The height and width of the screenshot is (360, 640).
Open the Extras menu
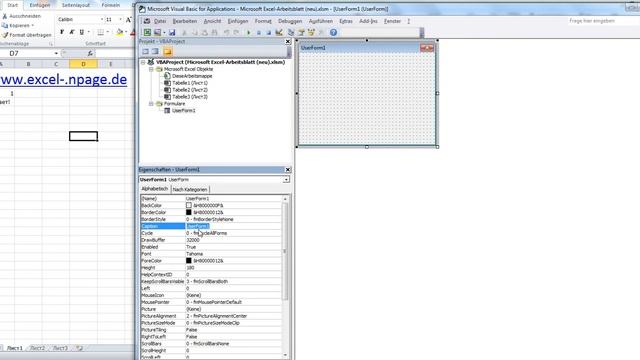click(346, 21)
